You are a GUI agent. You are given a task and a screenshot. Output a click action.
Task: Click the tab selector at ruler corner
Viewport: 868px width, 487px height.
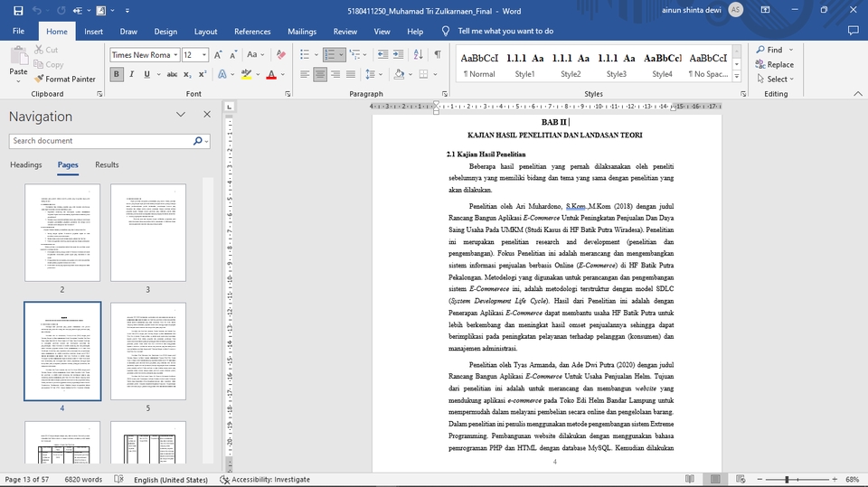(229, 107)
